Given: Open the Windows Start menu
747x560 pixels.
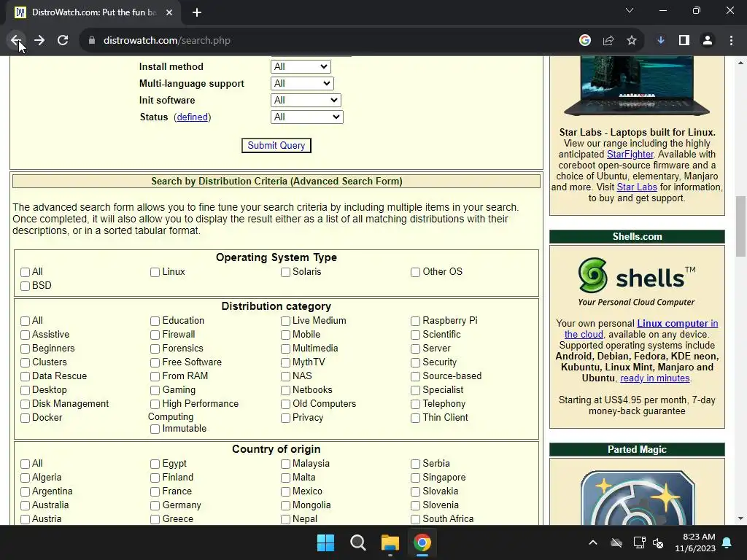Looking at the screenshot, I should 326,542.
